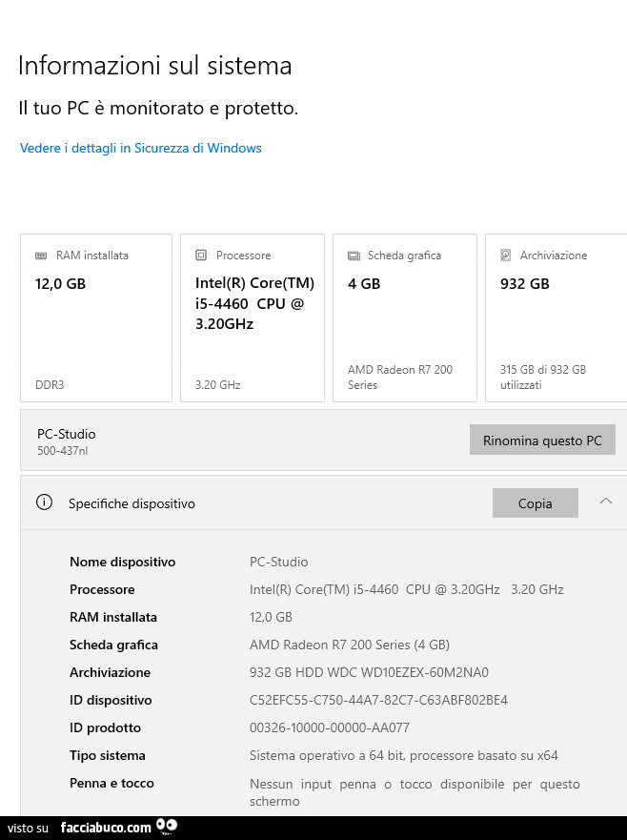Click the Archiviazione disk icon
Viewport: 627px width, 840px height.
(505, 256)
